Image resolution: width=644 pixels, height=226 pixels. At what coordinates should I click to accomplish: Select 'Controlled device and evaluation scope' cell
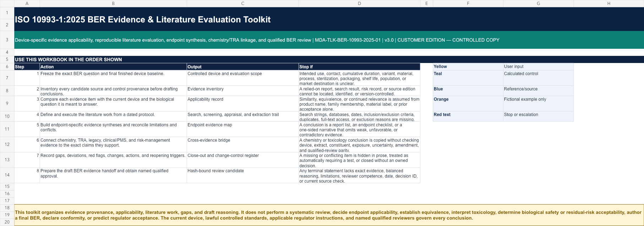[x=243, y=78]
